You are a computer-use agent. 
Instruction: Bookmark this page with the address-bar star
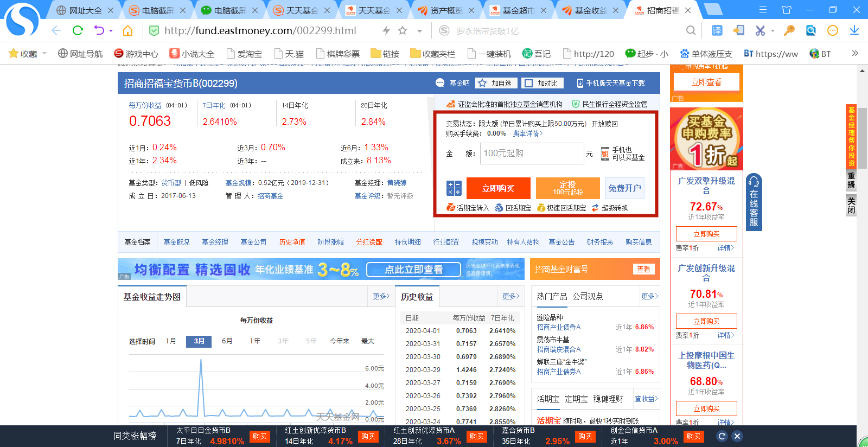pyautogui.click(x=403, y=30)
